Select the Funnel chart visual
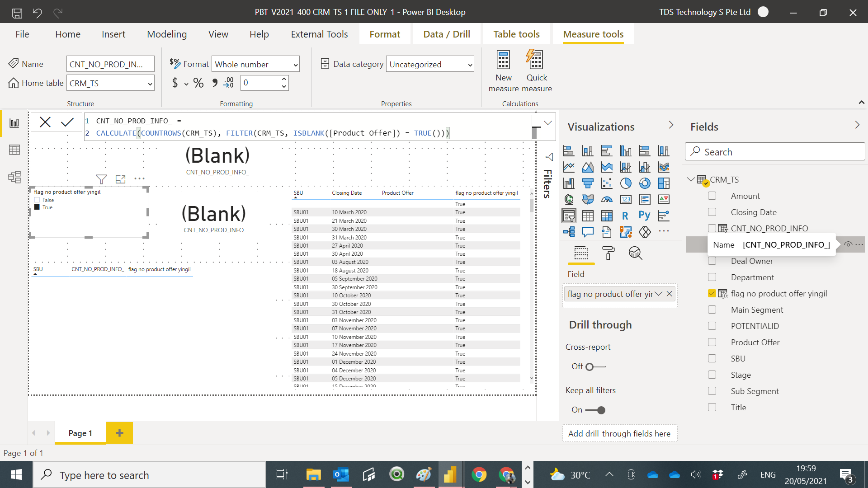This screenshot has width=868, height=488. (588, 183)
